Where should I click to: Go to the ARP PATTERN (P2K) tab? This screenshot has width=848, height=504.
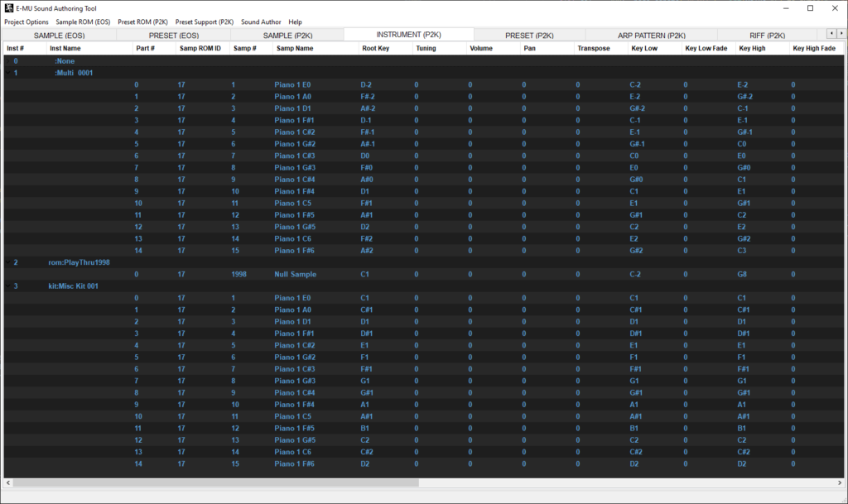[652, 35]
